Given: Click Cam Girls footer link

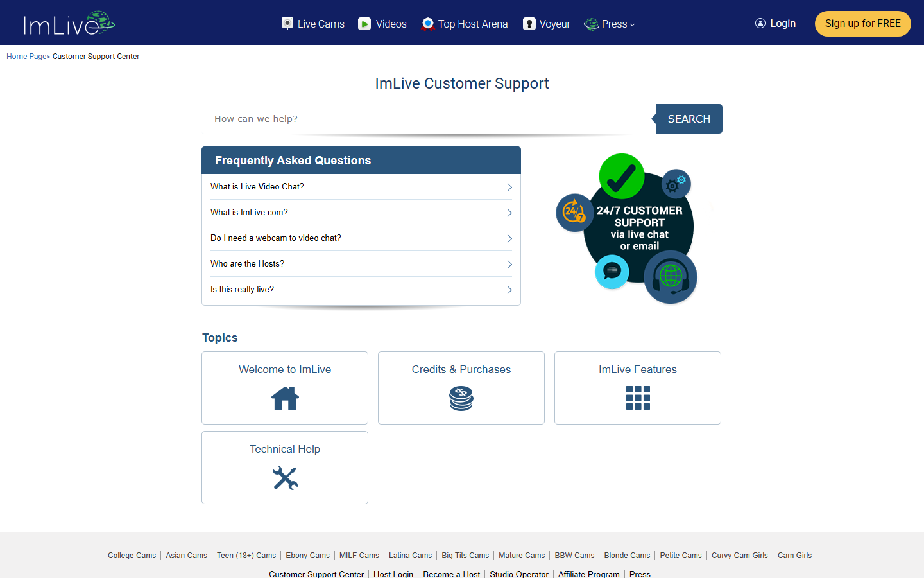Looking at the screenshot, I should [794, 556].
